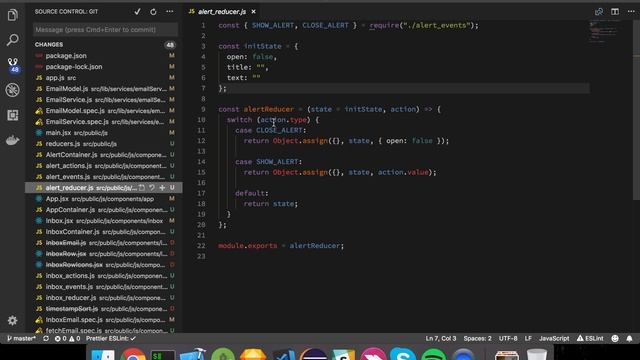The height and width of the screenshot is (360, 640).
Task: Click Prettier ESLint status bar item
Action: (111, 338)
